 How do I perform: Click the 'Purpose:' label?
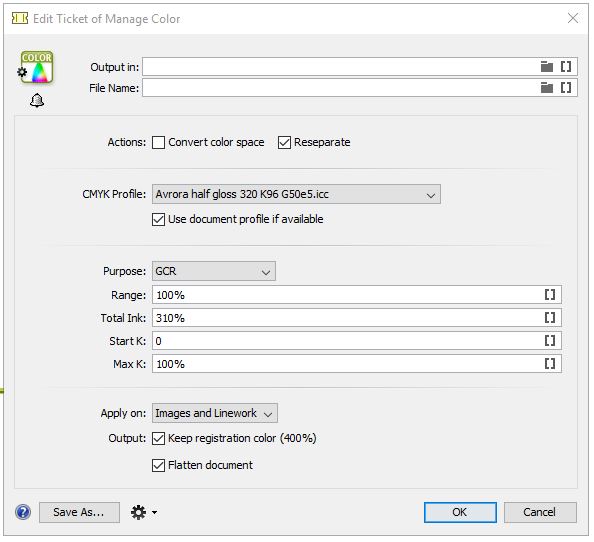click(124, 271)
